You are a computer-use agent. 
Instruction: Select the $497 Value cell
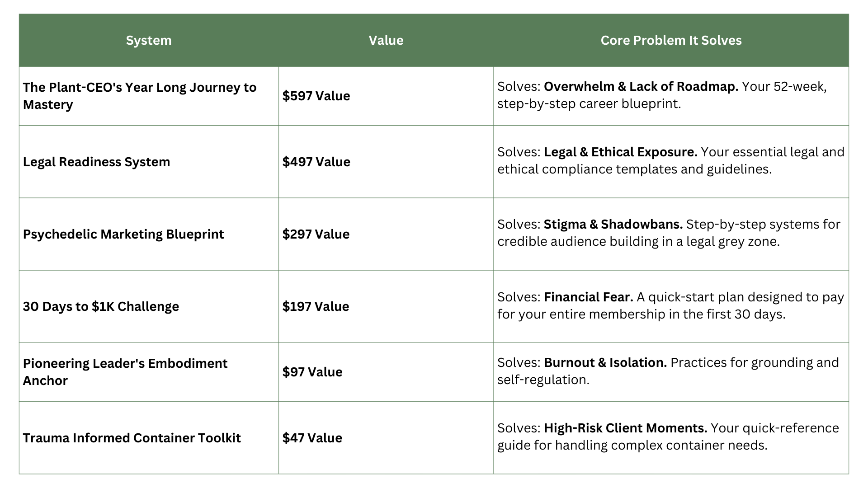[x=316, y=162]
